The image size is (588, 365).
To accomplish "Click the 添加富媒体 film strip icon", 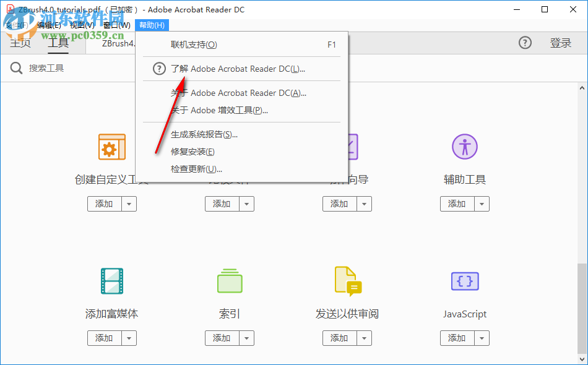I will (112, 281).
